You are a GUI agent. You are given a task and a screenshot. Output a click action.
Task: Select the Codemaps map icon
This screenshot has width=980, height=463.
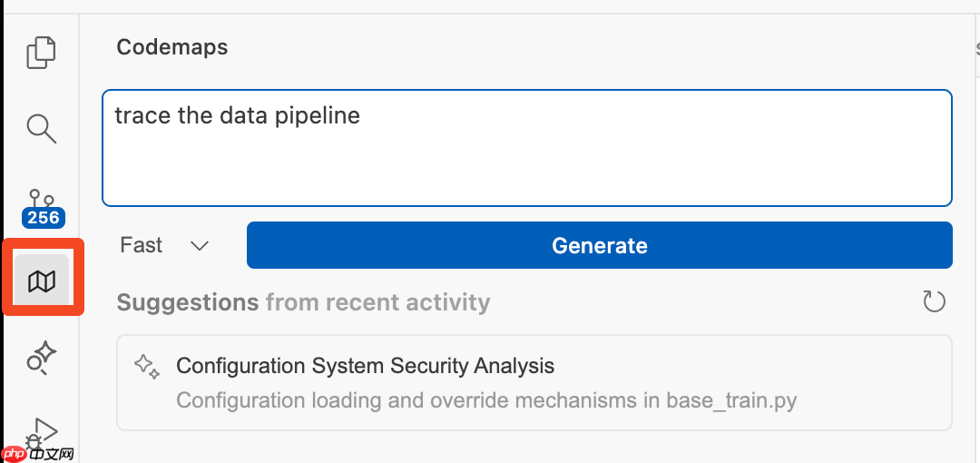(42, 281)
